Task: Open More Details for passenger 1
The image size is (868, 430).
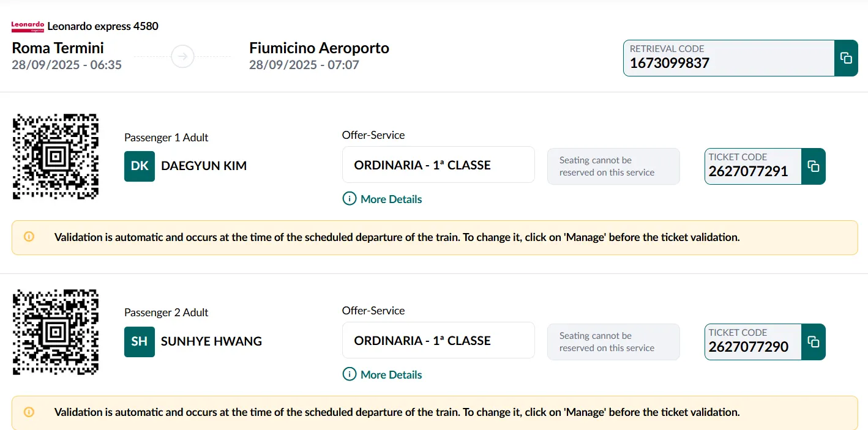Action: click(x=391, y=199)
